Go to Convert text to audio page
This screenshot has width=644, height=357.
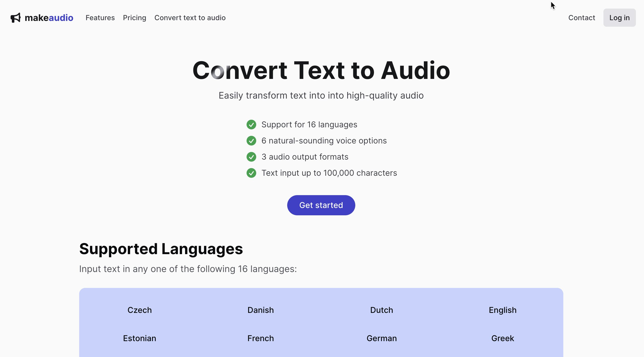point(190,18)
